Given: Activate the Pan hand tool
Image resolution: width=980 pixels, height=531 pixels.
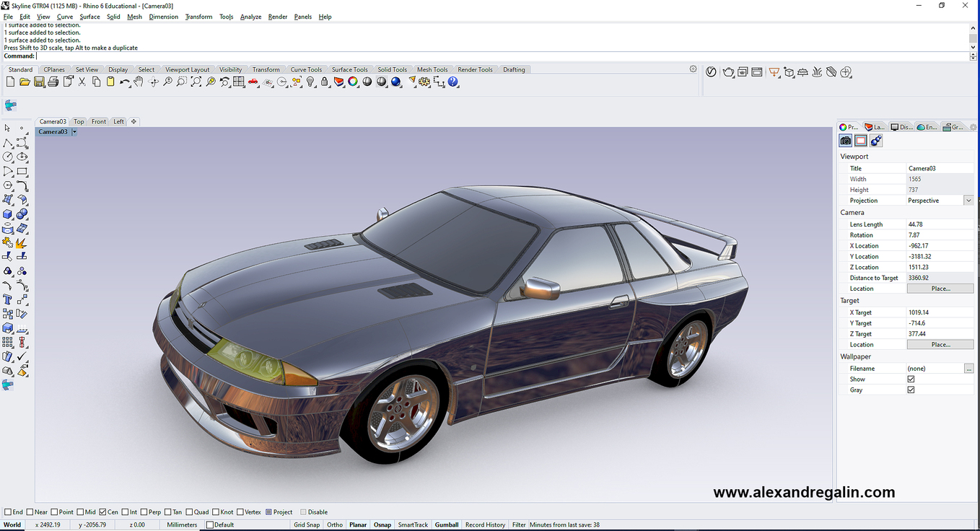Looking at the screenshot, I should (139, 82).
